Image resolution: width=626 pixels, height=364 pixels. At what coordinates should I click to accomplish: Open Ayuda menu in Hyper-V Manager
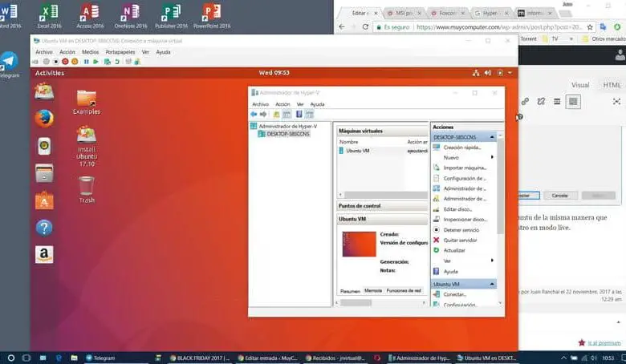tap(317, 104)
